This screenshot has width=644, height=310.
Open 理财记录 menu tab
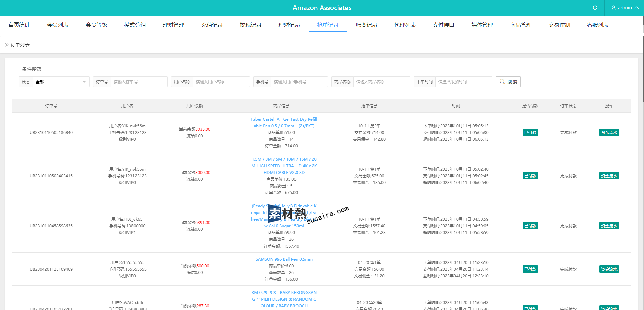coord(289,25)
